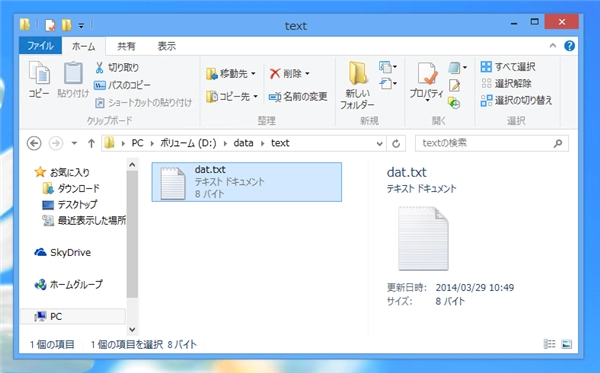This screenshot has width=600, height=373.
Task: Click the search magnifier icon
Action: click(x=558, y=143)
